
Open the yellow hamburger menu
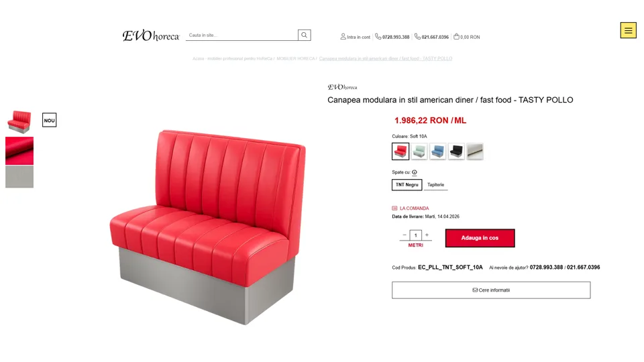point(628,30)
